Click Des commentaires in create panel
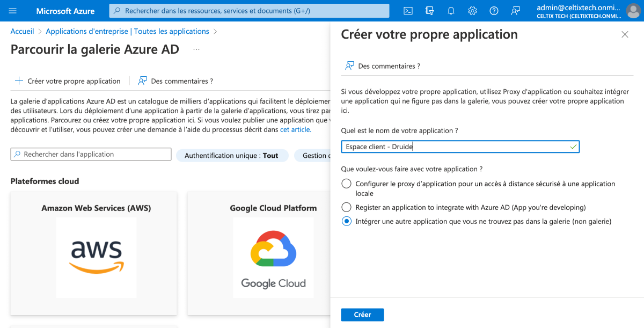644x328 pixels. (x=389, y=66)
